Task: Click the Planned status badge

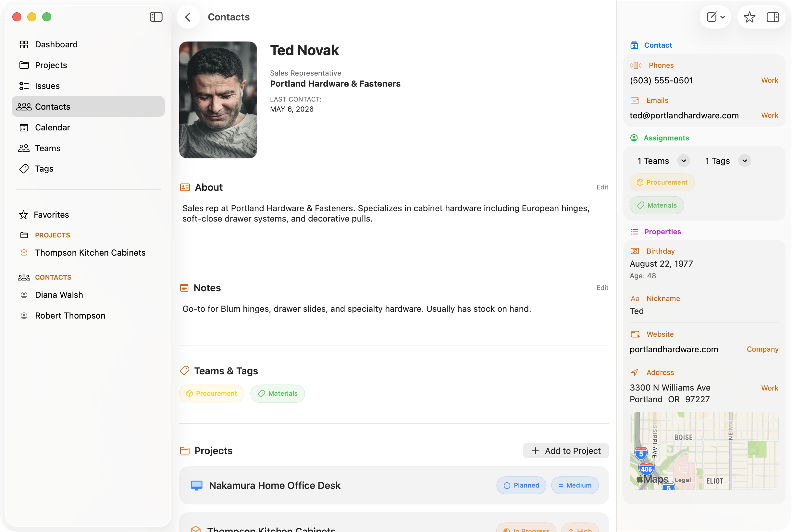Action: (x=521, y=485)
